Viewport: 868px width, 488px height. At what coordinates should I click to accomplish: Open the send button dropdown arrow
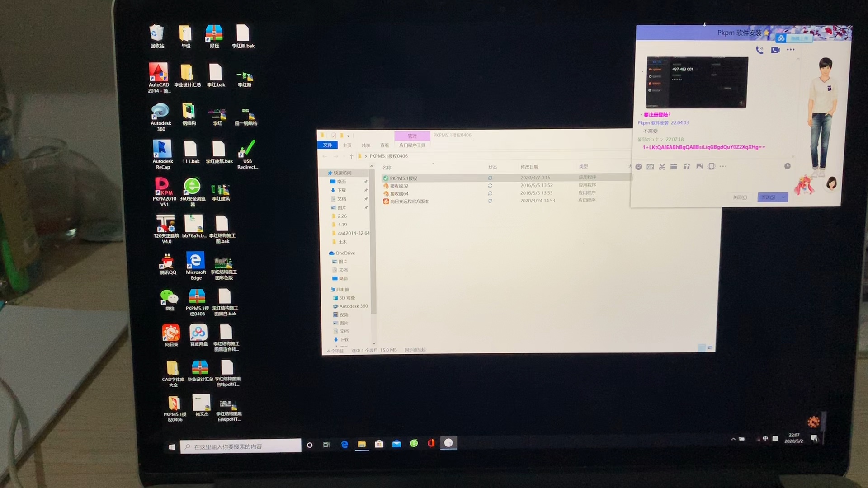(x=783, y=197)
